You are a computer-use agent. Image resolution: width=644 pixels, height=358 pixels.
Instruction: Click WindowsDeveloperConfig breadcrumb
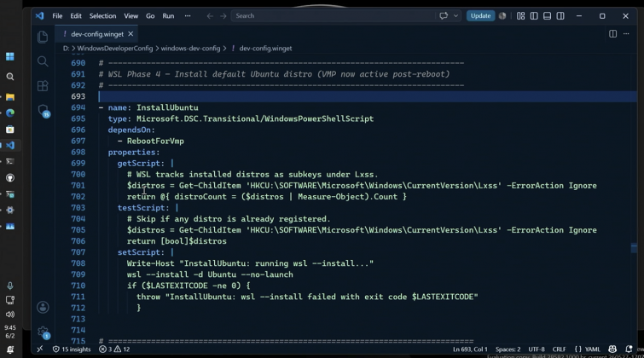(x=115, y=48)
